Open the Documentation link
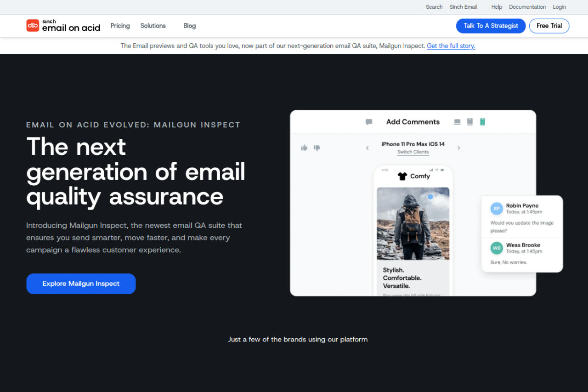588x392 pixels. click(x=527, y=7)
